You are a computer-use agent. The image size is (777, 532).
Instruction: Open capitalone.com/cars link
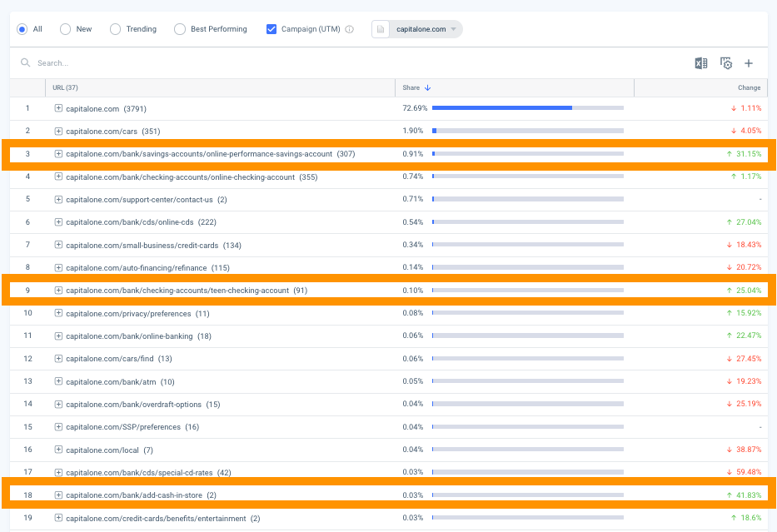click(102, 132)
